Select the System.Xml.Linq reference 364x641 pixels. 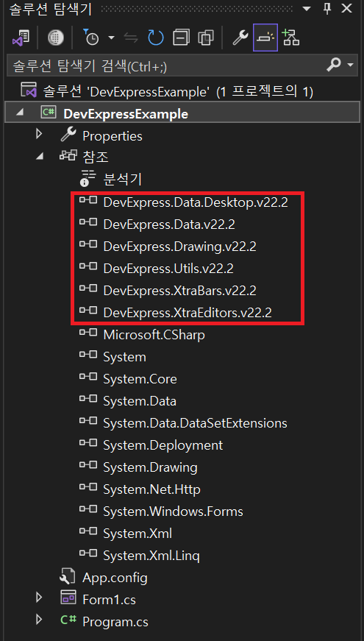pyautogui.click(x=151, y=556)
